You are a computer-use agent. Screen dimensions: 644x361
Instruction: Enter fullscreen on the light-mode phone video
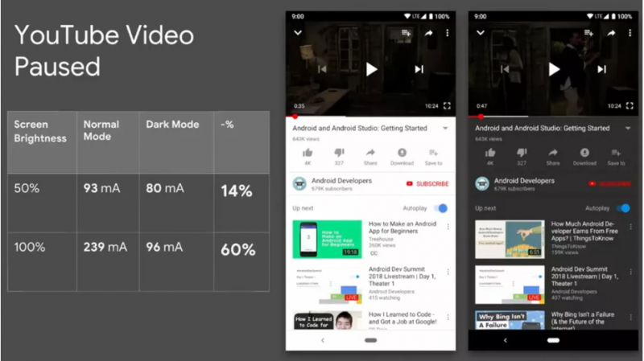[448, 105]
